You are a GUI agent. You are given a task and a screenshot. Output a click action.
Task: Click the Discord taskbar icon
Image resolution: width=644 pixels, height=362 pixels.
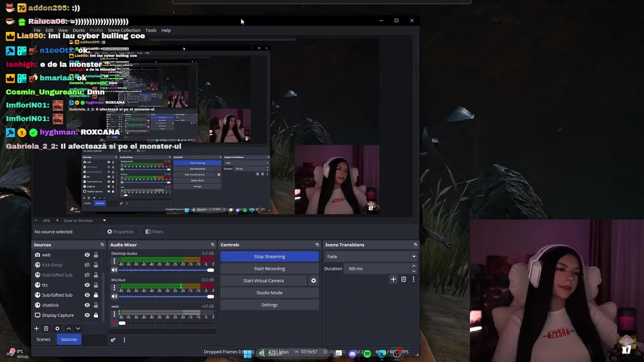[x=352, y=354]
